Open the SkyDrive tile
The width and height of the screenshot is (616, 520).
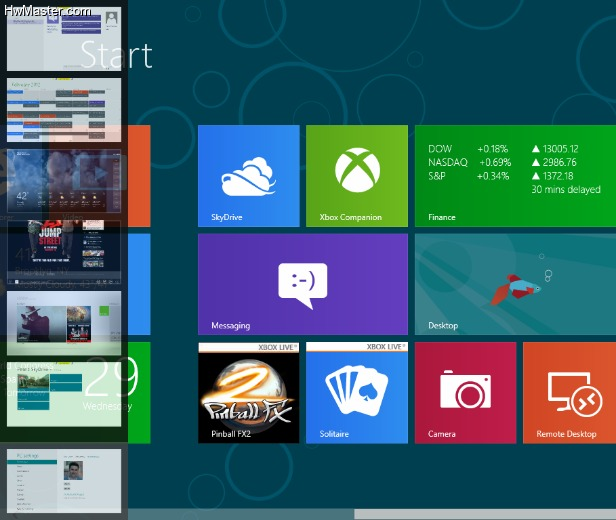(x=249, y=176)
